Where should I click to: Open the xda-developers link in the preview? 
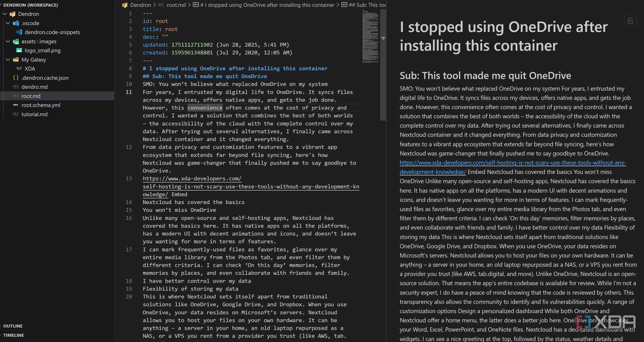pyautogui.click(x=513, y=167)
